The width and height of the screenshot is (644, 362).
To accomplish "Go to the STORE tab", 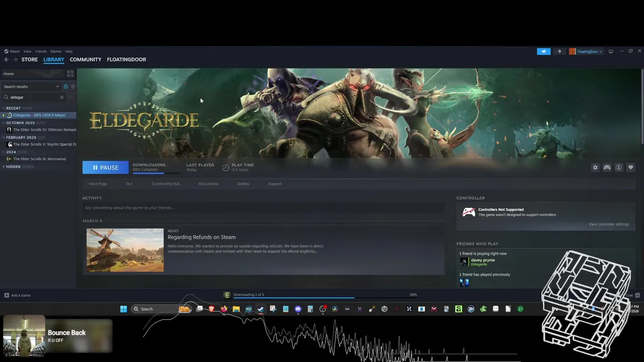I will (x=30, y=59).
